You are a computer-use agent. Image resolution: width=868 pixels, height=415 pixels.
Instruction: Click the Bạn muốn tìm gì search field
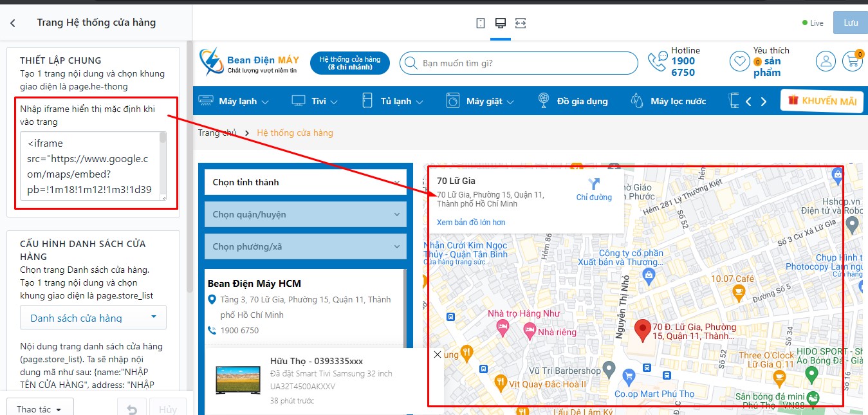(518, 63)
